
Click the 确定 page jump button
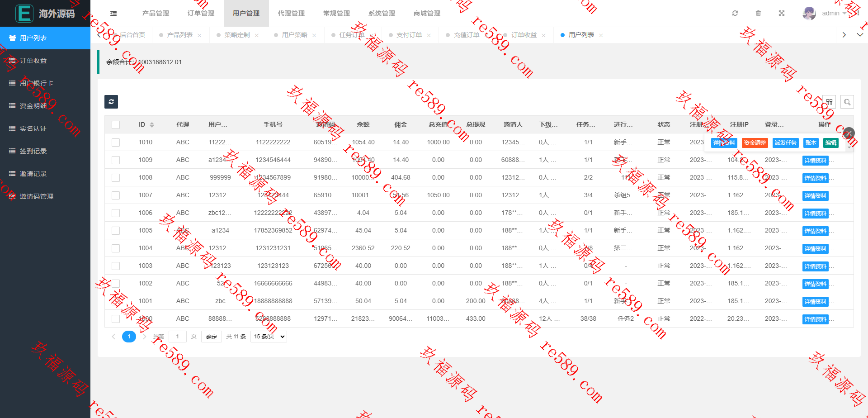(211, 337)
